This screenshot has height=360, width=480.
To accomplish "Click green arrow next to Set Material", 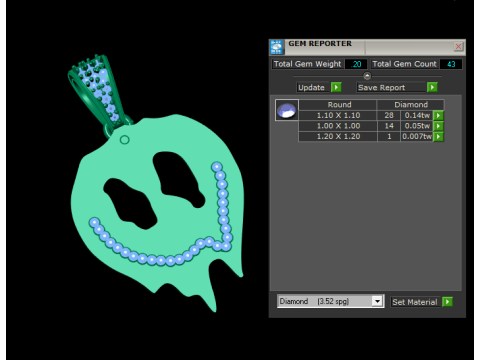I will tap(447, 302).
